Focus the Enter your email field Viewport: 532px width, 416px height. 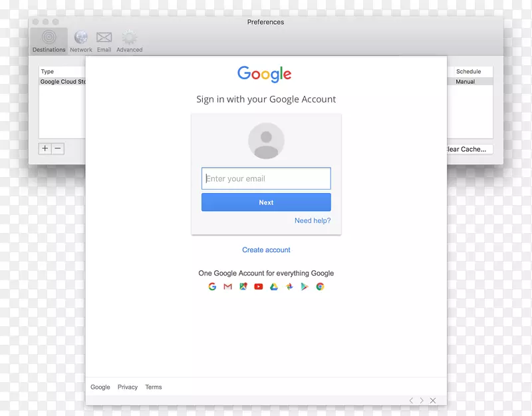coord(266,178)
